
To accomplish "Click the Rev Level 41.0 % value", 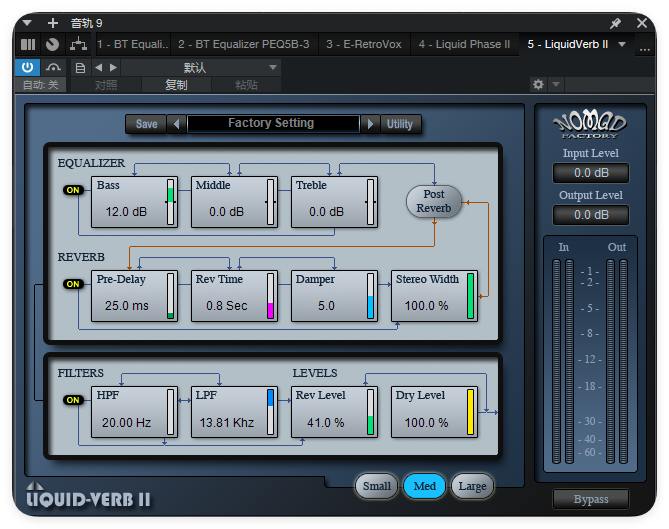I will point(326,422).
